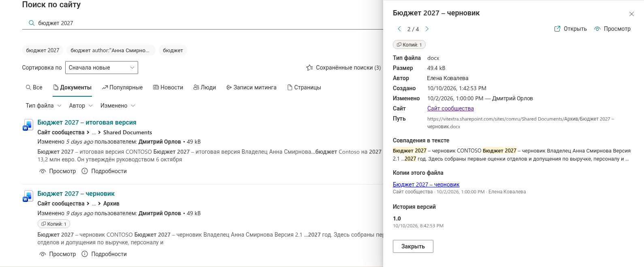
Task: Click the Сортировка по label
Action: point(42,68)
